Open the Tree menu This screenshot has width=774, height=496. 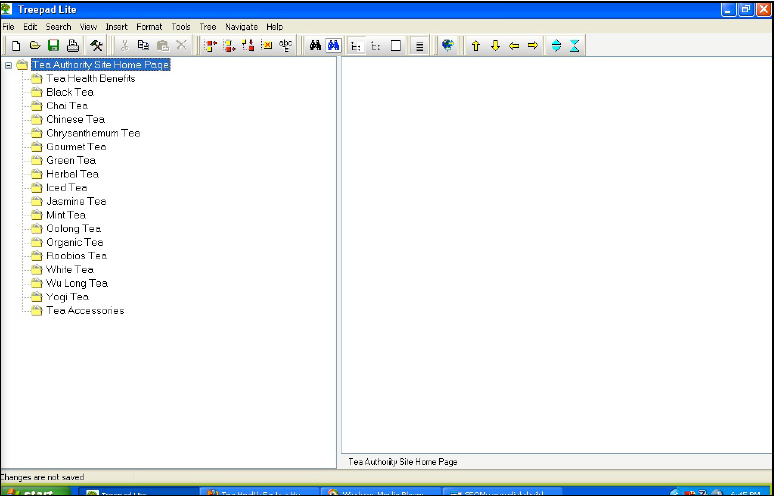point(208,27)
